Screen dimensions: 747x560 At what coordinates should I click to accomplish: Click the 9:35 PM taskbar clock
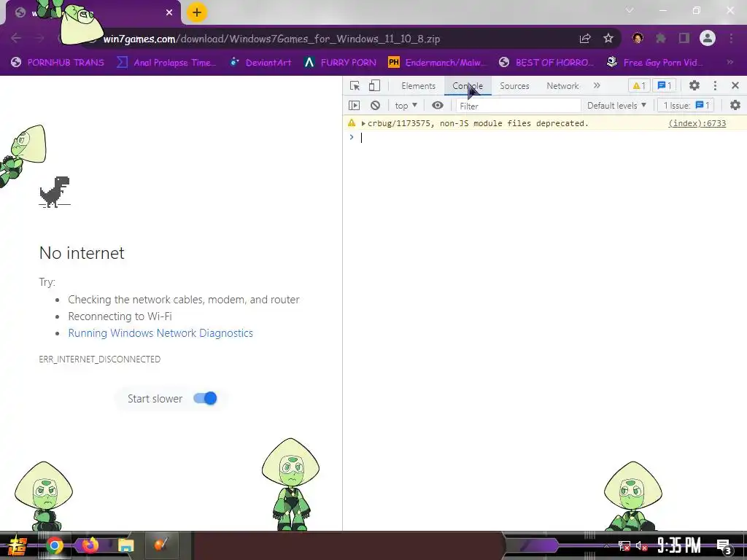click(x=679, y=545)
